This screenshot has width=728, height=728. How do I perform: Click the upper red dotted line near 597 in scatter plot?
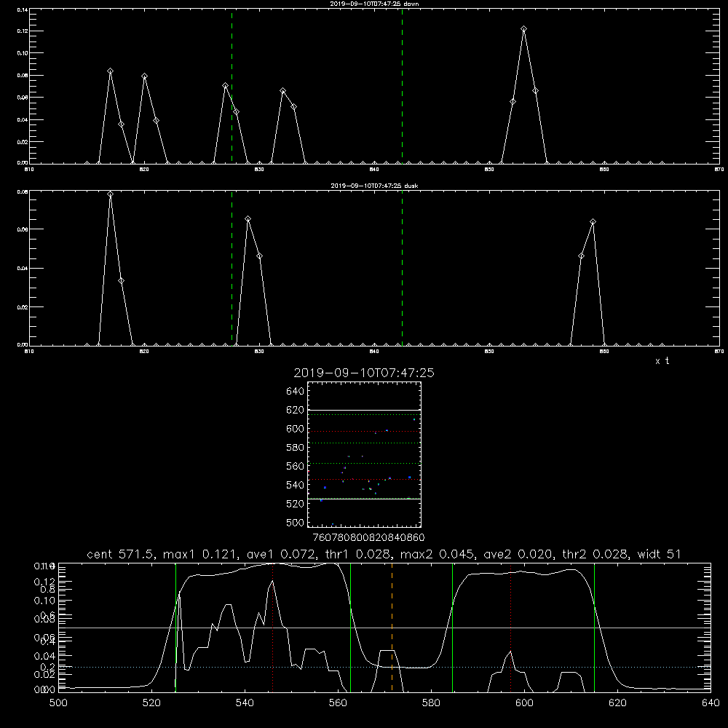[x=364, y=431]
